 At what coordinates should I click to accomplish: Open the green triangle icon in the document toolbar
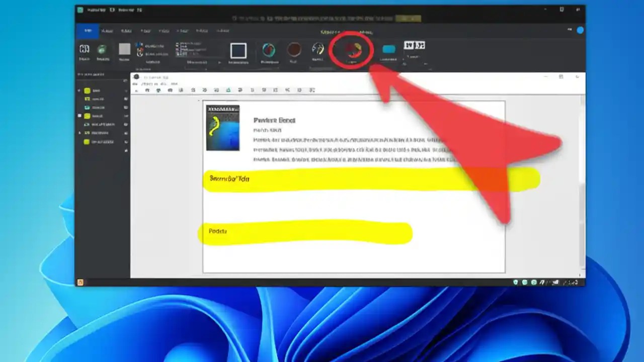point(228,90)
